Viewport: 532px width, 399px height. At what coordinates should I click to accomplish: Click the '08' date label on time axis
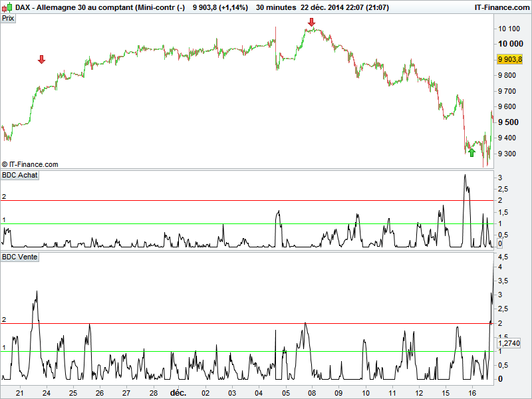(312, 393)
